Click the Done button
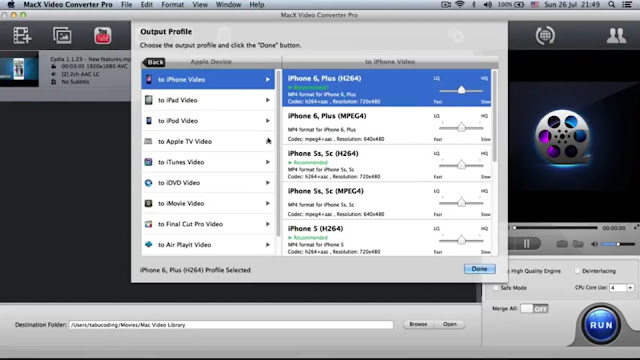The height and width of the screenshot is (360, 640). click(480, 269)
